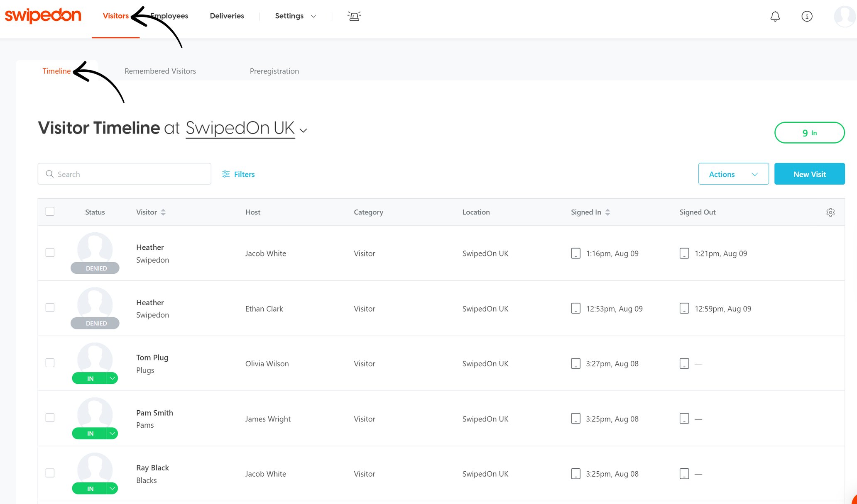The height and width of the screenshot is (504, 857).
Task: Click the Filters sliders icon
Action: (226, 174)
